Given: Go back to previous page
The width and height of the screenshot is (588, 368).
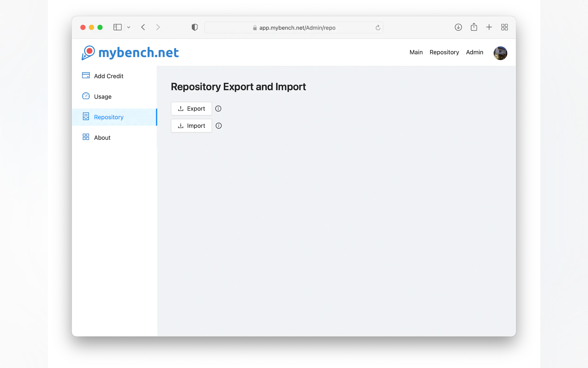Looking at the screenshot, I should (x=143, y=27).
